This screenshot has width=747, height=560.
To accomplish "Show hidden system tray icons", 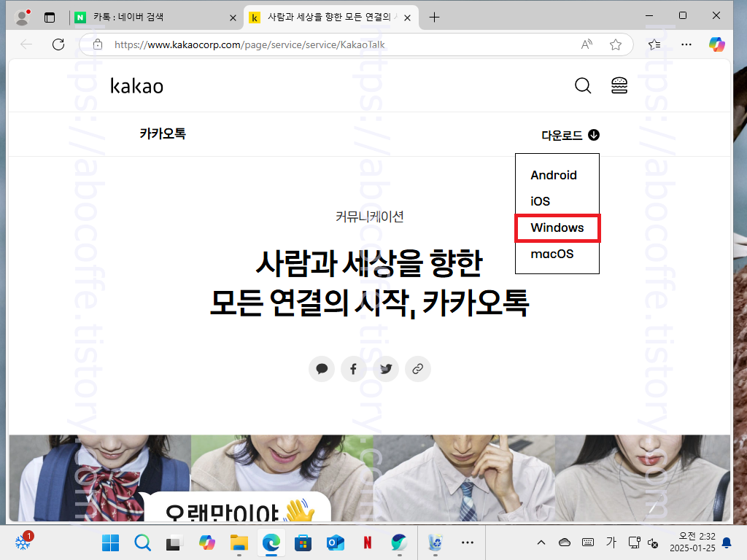I will (541, 542).
